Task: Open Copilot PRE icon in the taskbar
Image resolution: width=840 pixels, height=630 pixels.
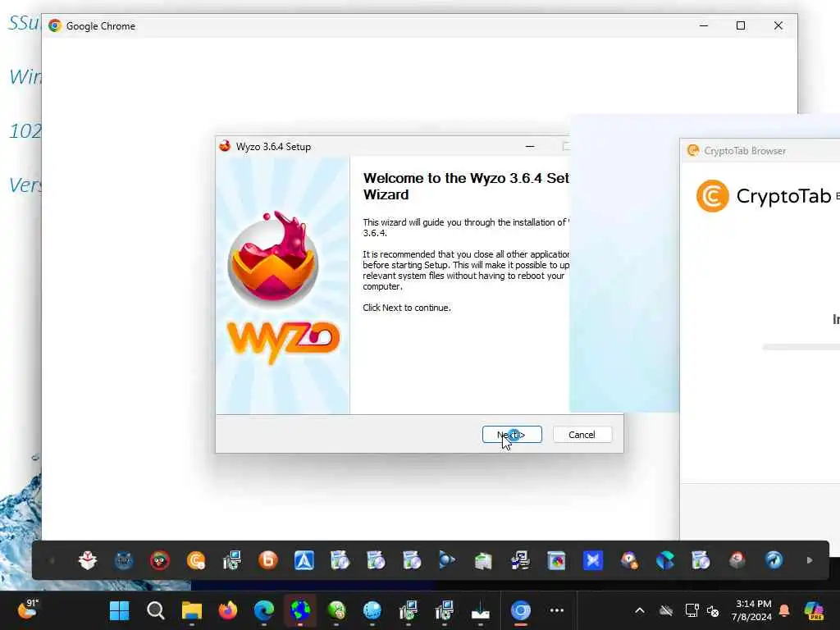Action: click(814, 610)
